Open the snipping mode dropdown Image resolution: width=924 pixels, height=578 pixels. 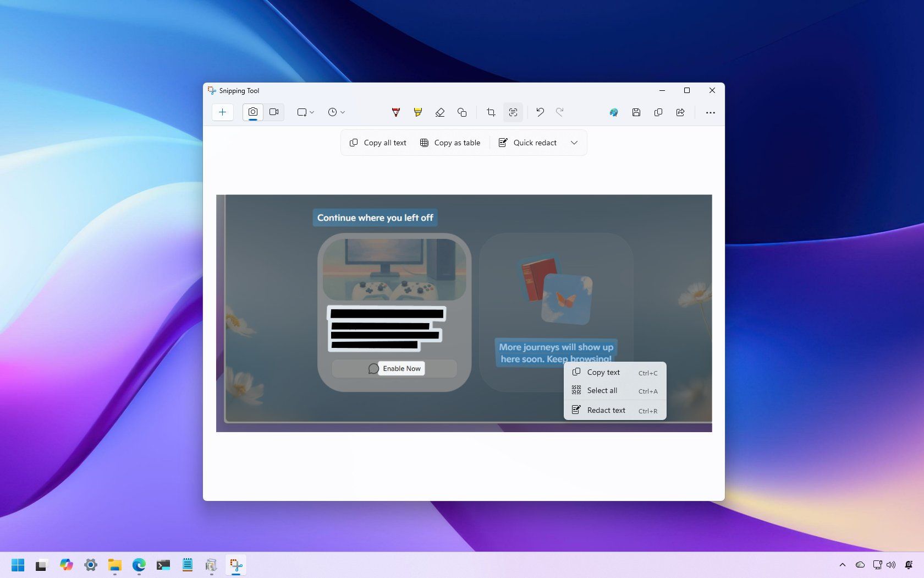(305, 112)
